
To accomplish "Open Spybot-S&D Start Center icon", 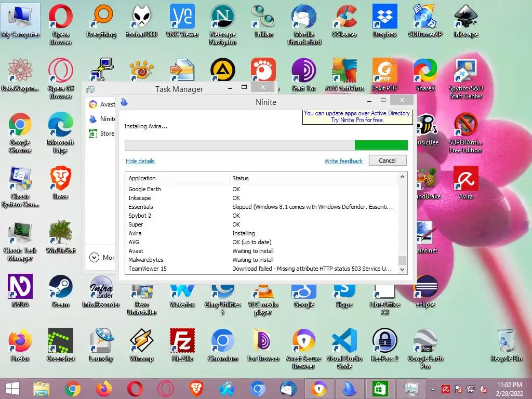I will pyautogui.click(x=466, y=78).
